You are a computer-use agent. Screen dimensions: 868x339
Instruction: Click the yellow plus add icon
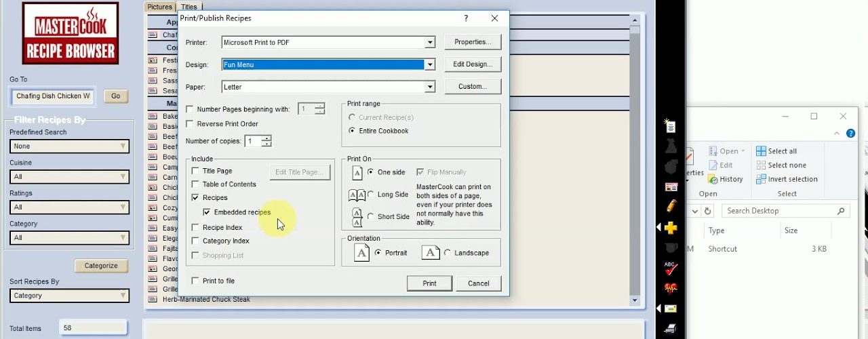(x=671, y=228)
